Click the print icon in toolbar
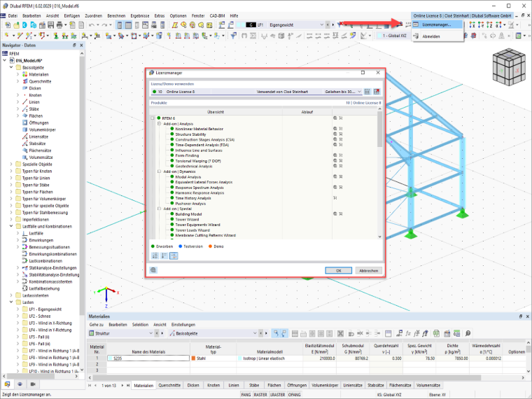The width and height of the screenshot is (532, 399). pos(59,24)
